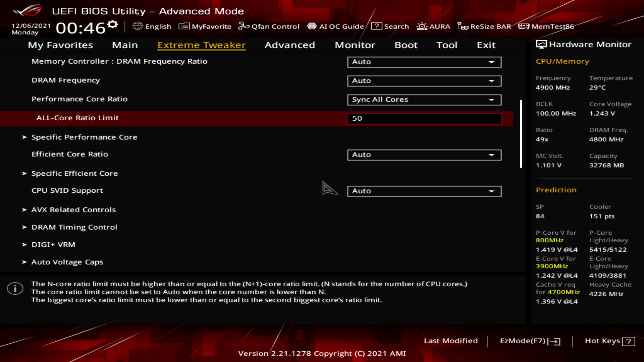Toggle the ReSize BAR option
This screenshot has height=362, width=644.
[x=484, y=26]
